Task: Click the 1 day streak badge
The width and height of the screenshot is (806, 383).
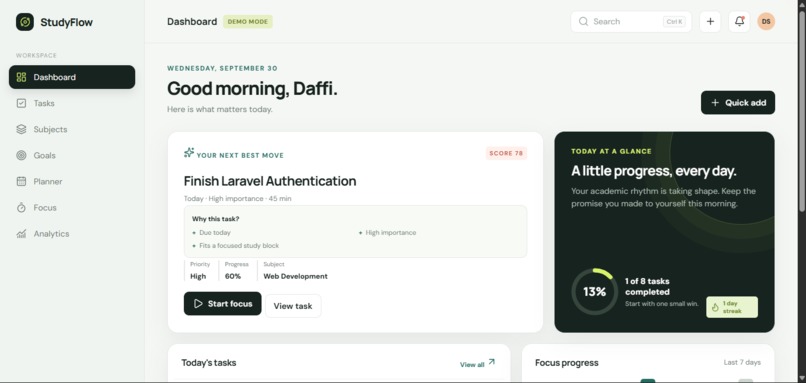Action: [731, 307]
